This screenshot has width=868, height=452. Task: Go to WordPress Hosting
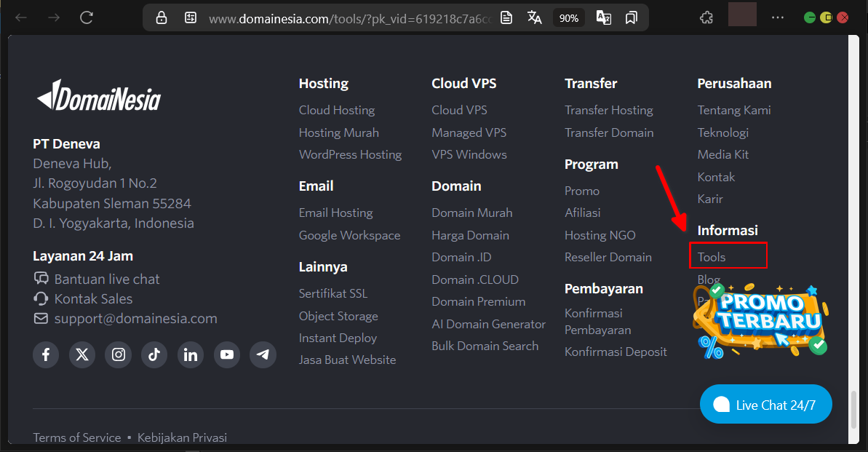pyautogui.click(x=351, y=154)
